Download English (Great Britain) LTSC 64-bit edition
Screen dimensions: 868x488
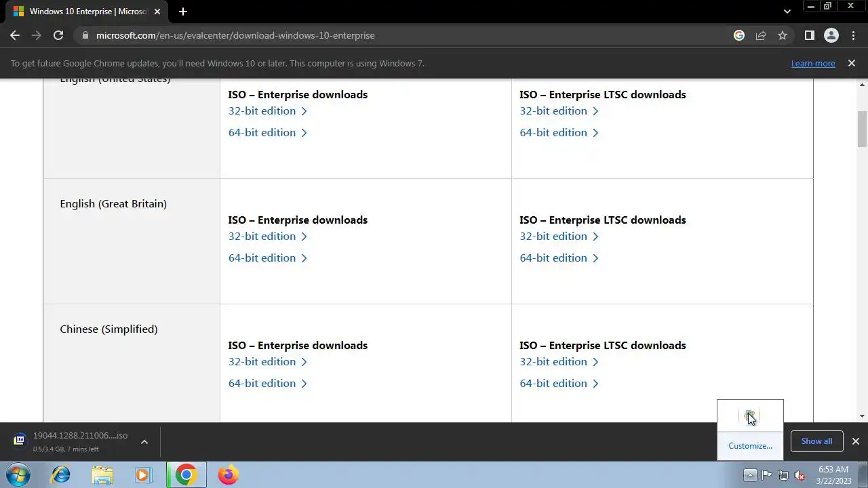click(559, 258)
